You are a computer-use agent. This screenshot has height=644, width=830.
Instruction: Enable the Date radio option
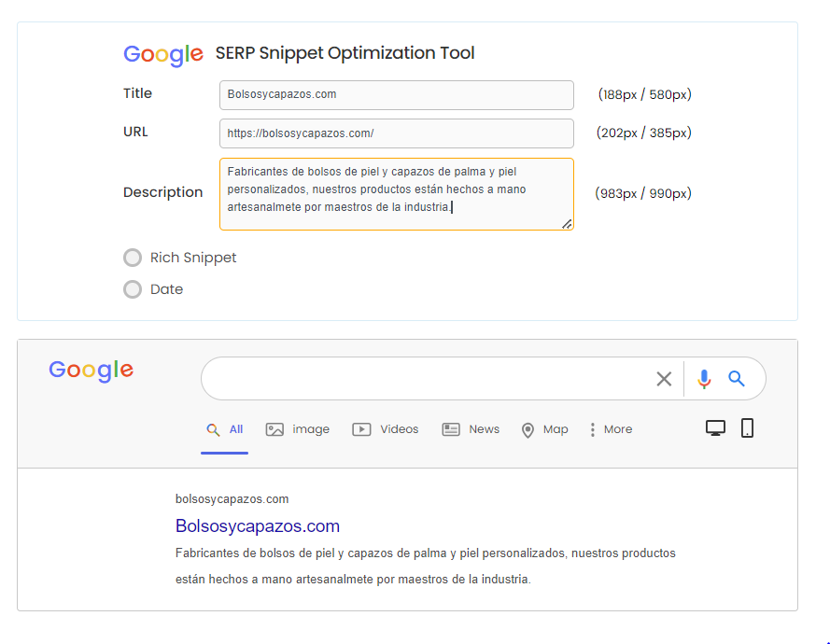133,289
